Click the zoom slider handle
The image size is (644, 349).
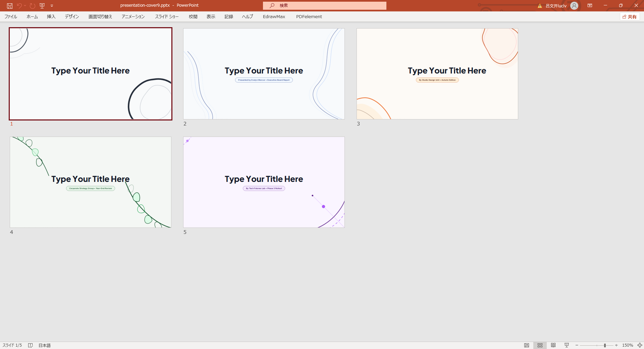(605, 345)
